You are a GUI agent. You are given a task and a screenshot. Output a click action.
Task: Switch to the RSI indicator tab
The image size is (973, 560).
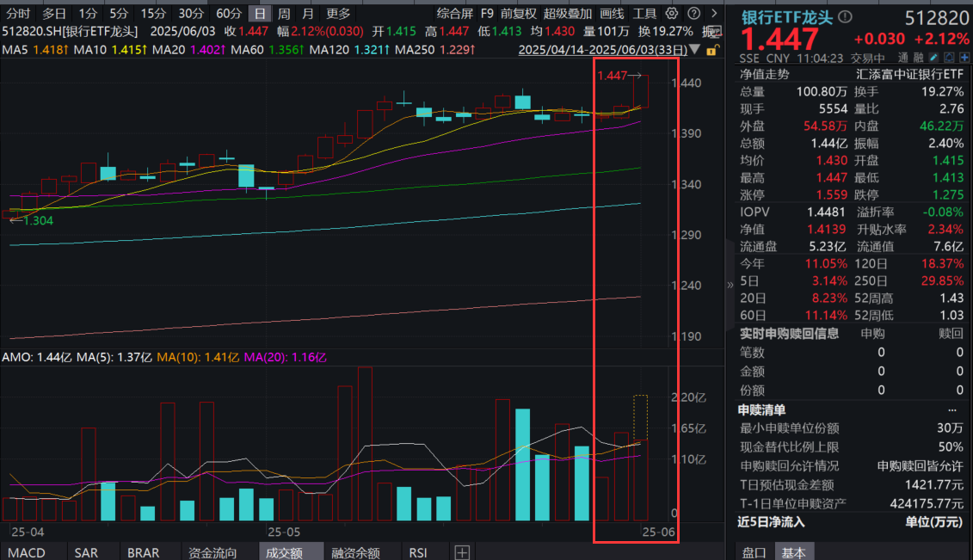[x=417, y=552]
